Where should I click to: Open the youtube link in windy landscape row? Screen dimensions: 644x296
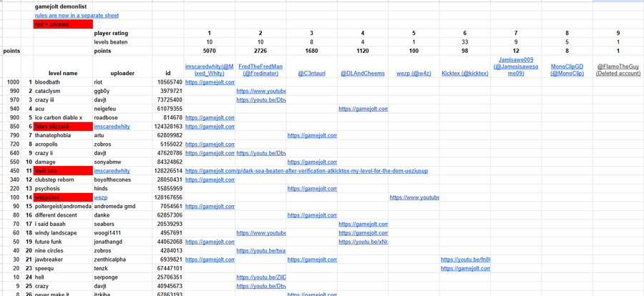(261, 233)
